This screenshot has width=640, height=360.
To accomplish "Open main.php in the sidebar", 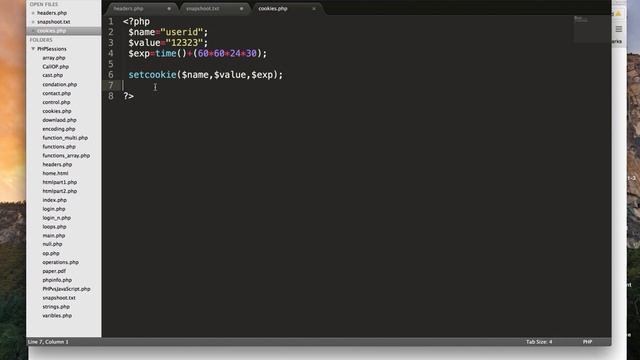I will pyautogui.click(x=54, y=236).
